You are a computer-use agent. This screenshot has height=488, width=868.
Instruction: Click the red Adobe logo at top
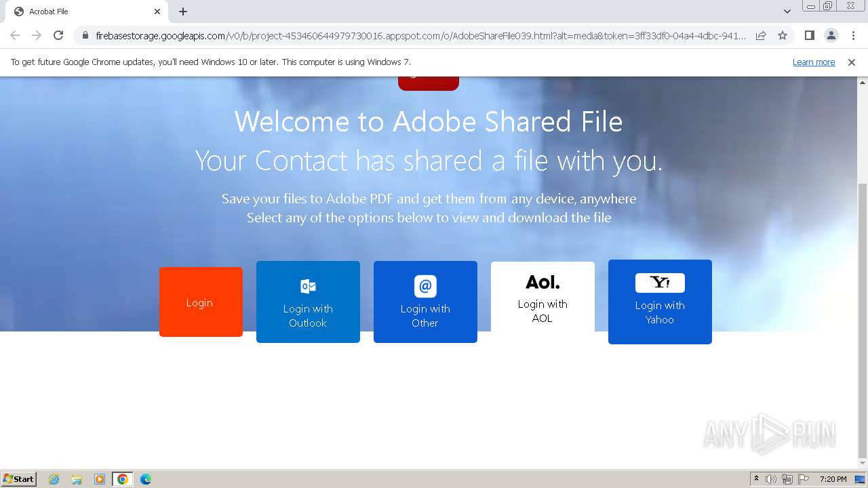pyautogui.click(x=429, y=83)
